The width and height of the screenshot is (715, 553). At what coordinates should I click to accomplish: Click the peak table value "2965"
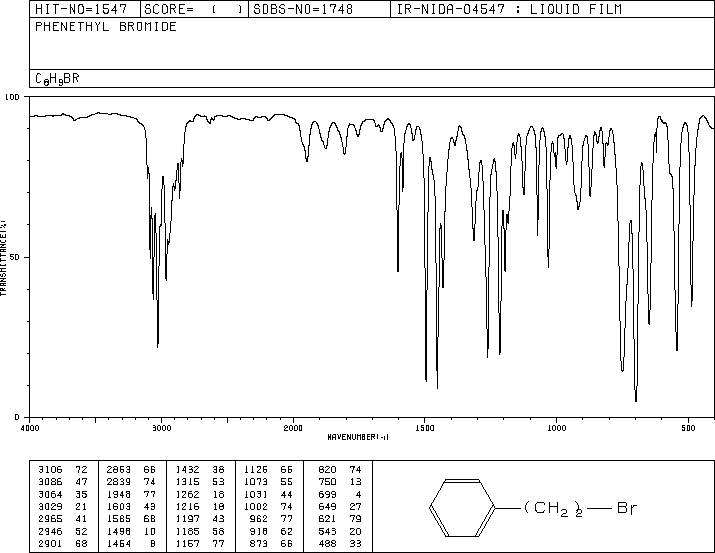pyautogui.click(x=50, y=519)
